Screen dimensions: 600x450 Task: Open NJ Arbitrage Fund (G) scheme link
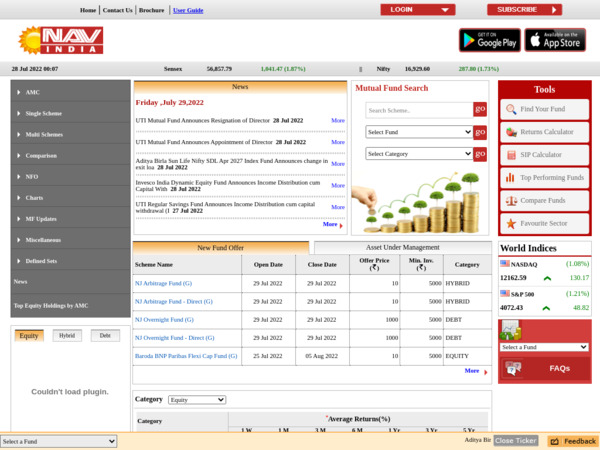[163, 283]
